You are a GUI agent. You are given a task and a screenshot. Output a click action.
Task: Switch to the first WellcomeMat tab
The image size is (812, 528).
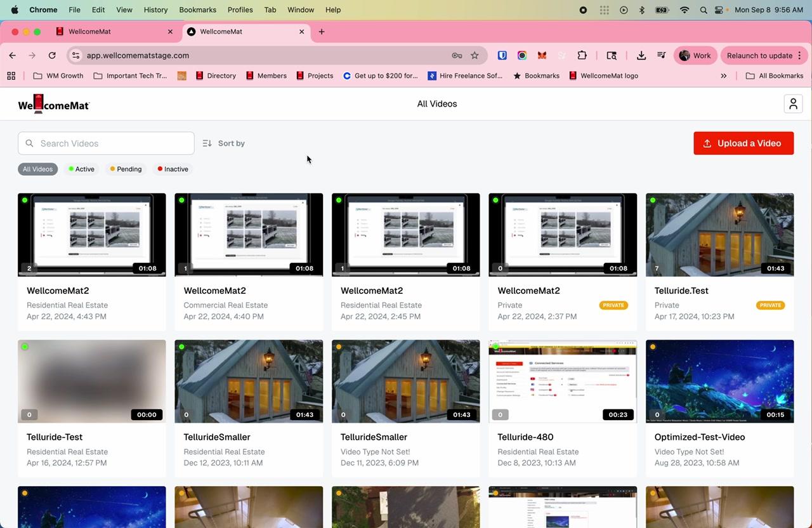pos(108,32)
